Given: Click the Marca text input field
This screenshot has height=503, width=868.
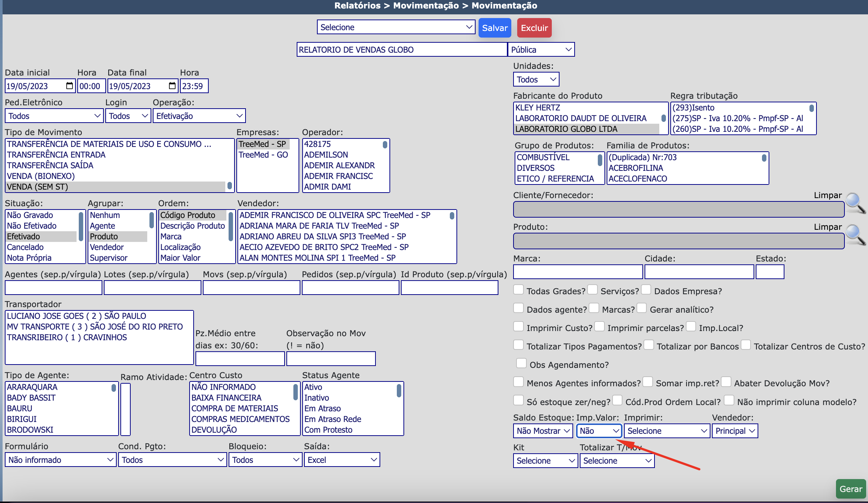Looking at the screenshot, I should tap(578, 272).
